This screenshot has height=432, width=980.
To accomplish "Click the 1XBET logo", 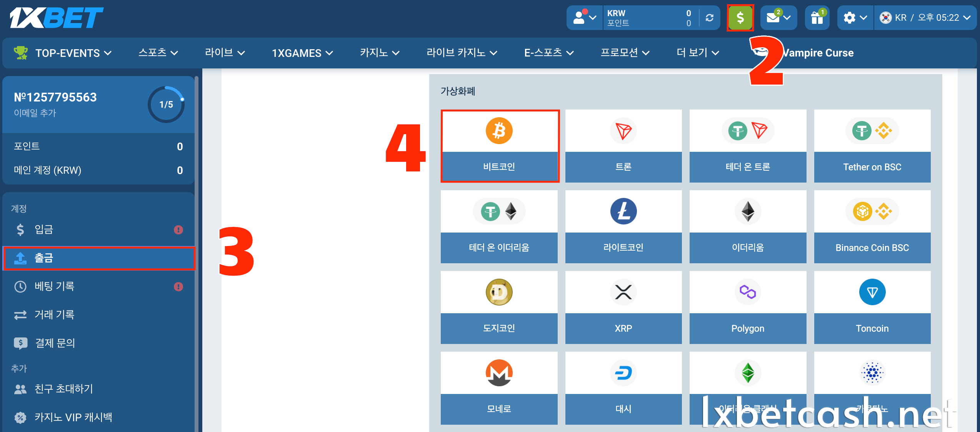I will point(57,18).
